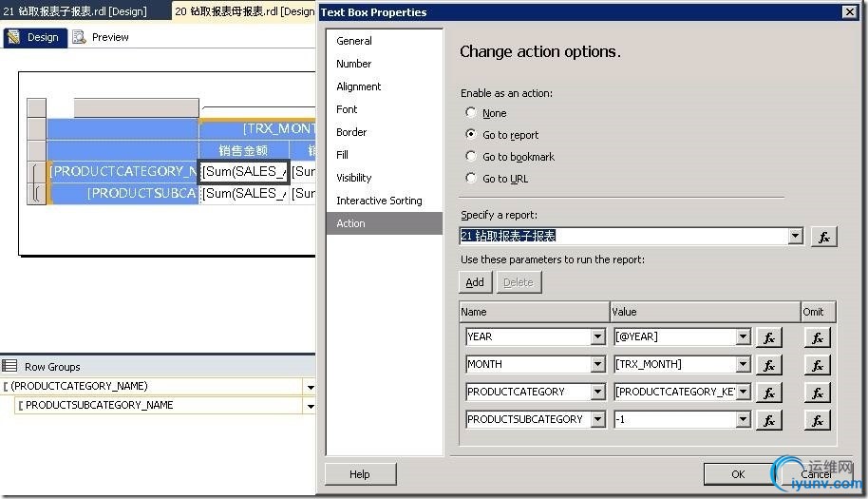868x499 pixels.
Task: Click the Add parameter button
Action: pyautogui.click(x=475, y=282)
